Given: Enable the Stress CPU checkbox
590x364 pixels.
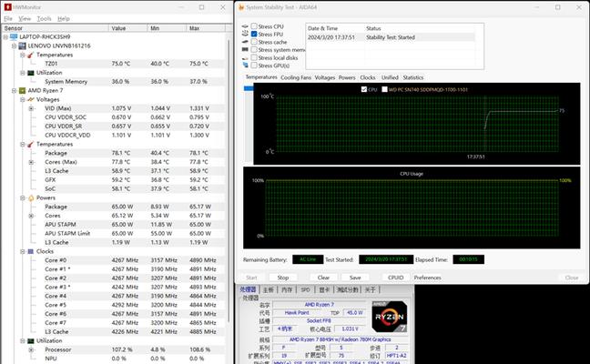Looking at the screenshot, I should (x=254, y=26).
